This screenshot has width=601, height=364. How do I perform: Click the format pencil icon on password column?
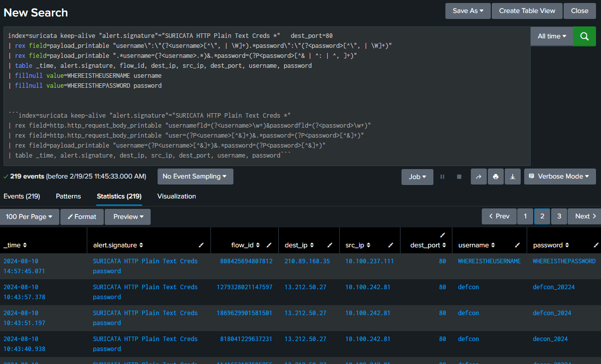coord(596,245)
